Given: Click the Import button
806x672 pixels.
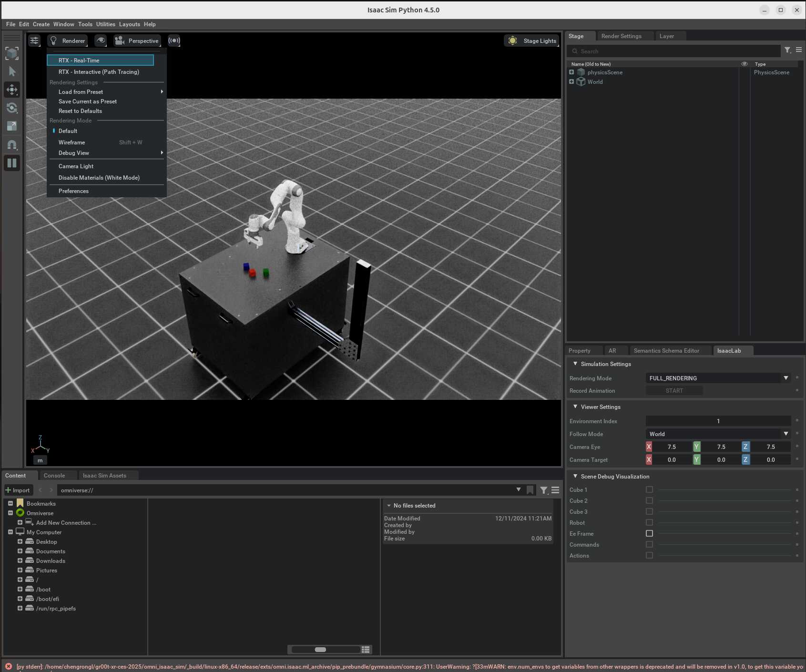Looking at the screenshot, I should 18,490.
